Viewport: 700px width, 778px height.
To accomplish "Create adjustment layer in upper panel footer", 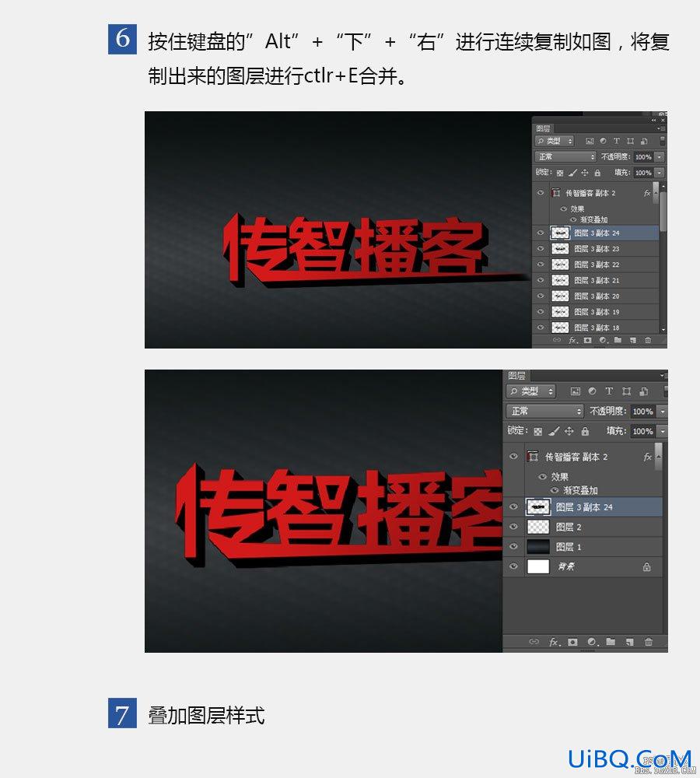I will pyautogui.click(x=603, y=340).
